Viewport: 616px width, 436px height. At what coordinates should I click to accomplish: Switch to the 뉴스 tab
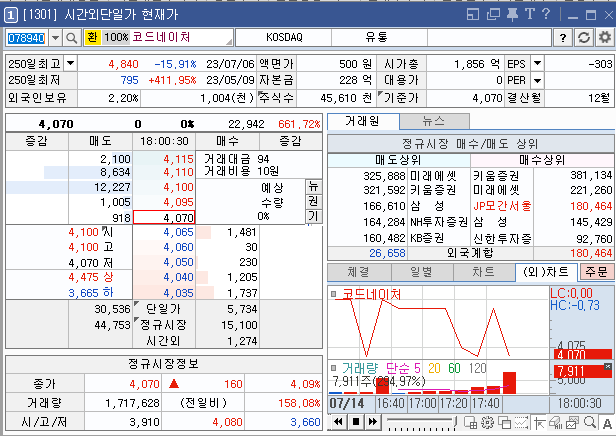434,121
